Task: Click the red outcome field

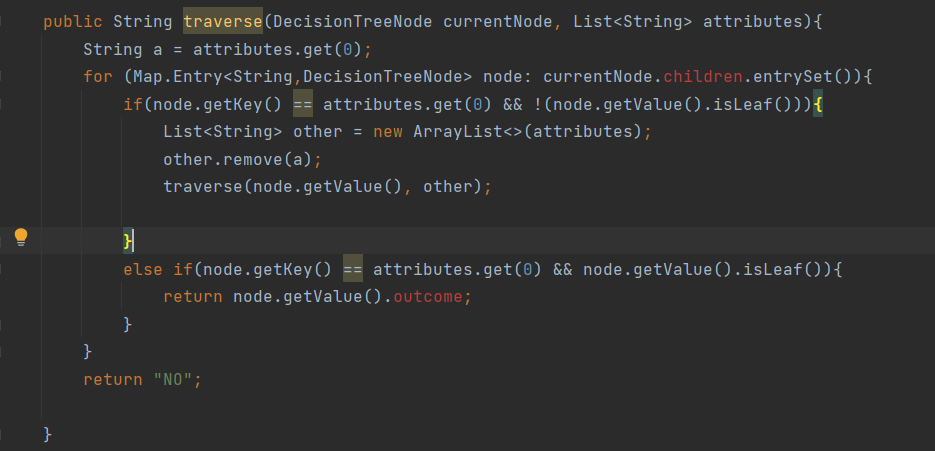Action: (x=432, y=296)
